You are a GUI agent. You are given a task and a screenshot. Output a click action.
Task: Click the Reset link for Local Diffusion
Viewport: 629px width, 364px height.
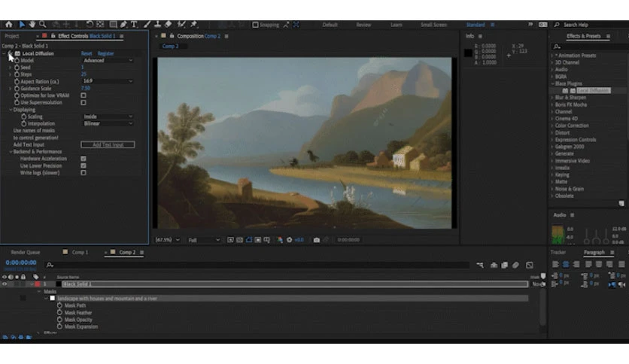[87, 53]
